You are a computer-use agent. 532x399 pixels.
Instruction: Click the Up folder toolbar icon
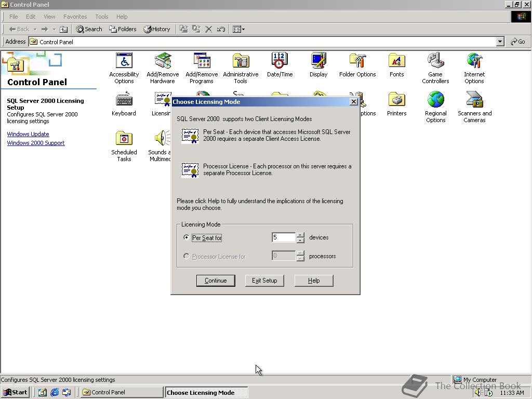point(63,29)
